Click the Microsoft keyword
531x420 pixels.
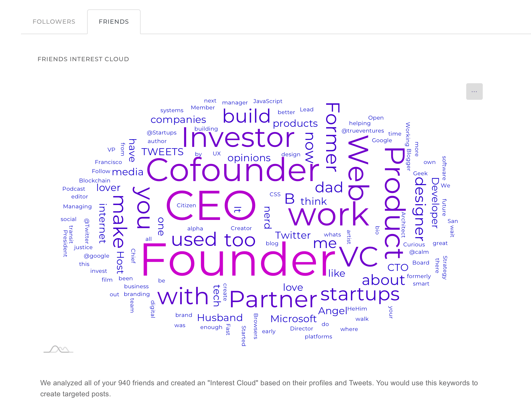pos(293,319)
